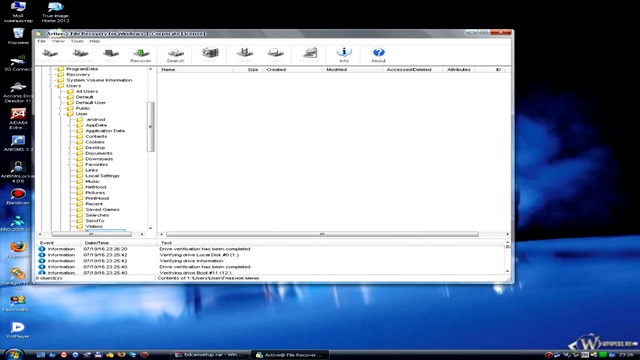The width and height of the screenshot is (640, 360).
Task: Click log panel scroll down arrow
Action: 507,271
